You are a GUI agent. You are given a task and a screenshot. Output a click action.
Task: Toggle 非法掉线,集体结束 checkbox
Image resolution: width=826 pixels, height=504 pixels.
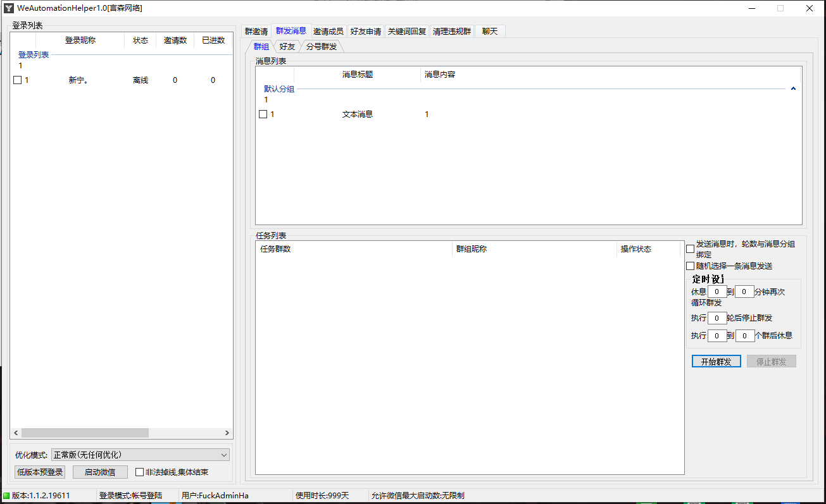coord(140,472)
